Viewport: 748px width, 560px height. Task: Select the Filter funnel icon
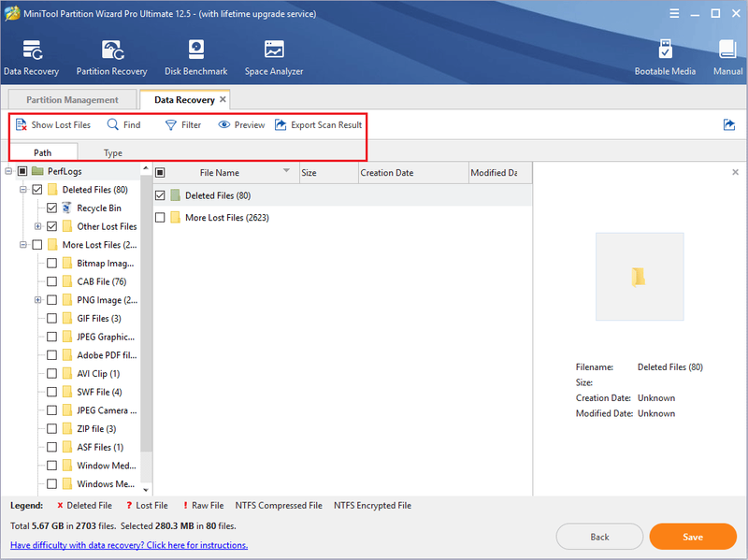click(170, 125)
